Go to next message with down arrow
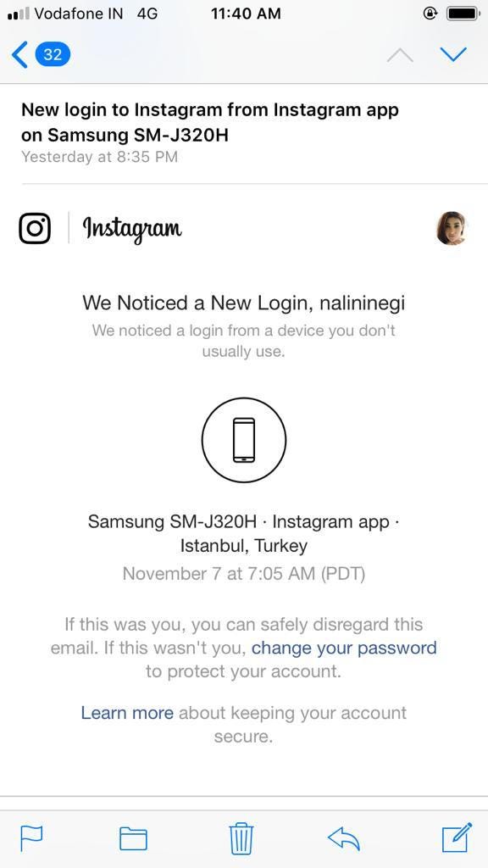This screenshot has height=868, width=488. point(453,54)
